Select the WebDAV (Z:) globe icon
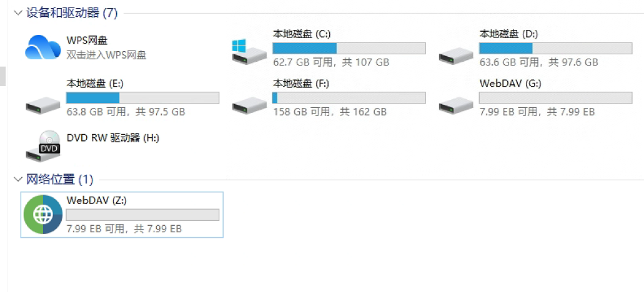 click(42, 215)
